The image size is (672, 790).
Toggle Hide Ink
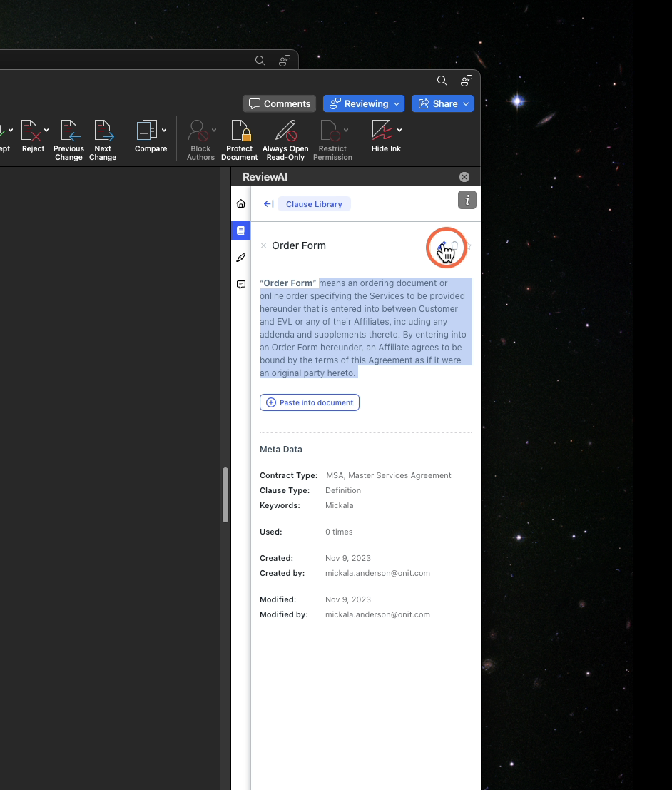382,131
